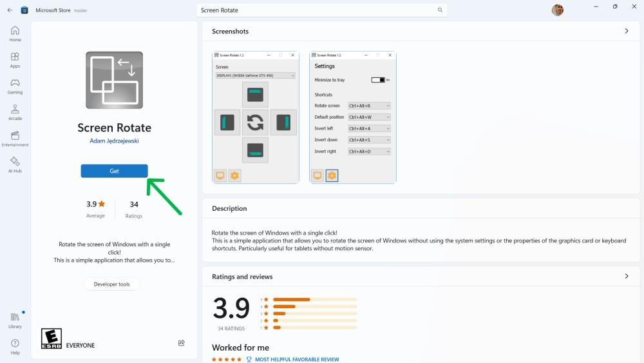Open publisher Adam Jędrzejewski link
The image size is (644, 363).
[114, 141]
